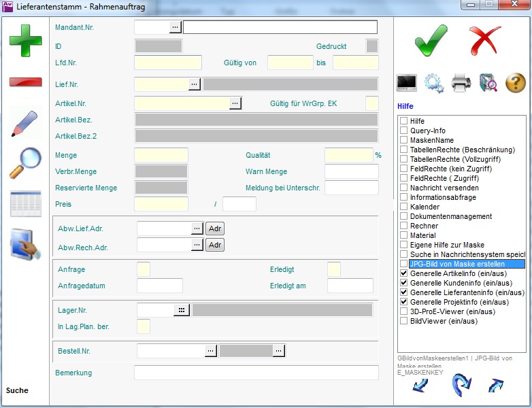Click the green plus add record icon
The width and height of the screenshot is (532, 408).
(25, 40)
